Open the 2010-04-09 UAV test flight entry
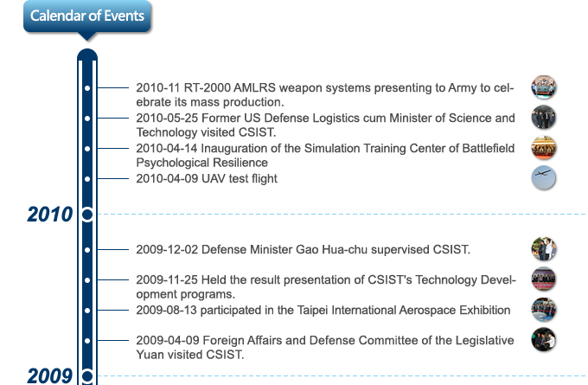The width and height of the screenshot is (588, 385). click(207, 178)
